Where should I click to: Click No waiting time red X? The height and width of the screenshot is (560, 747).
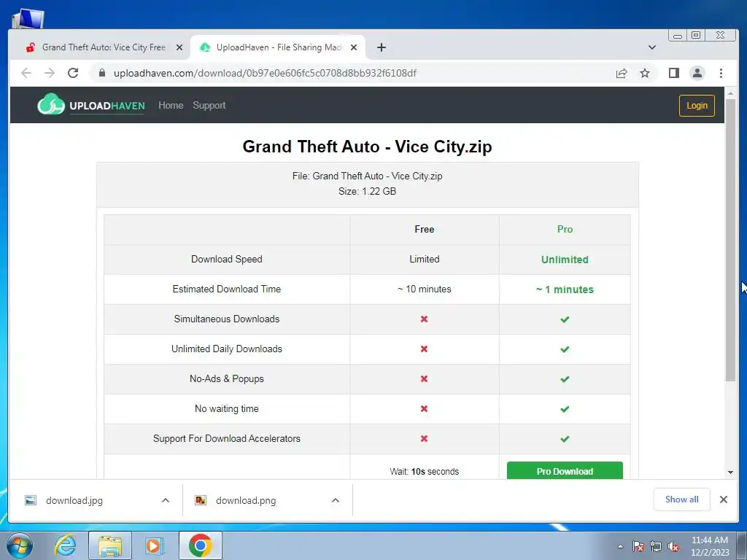[424, 408]
